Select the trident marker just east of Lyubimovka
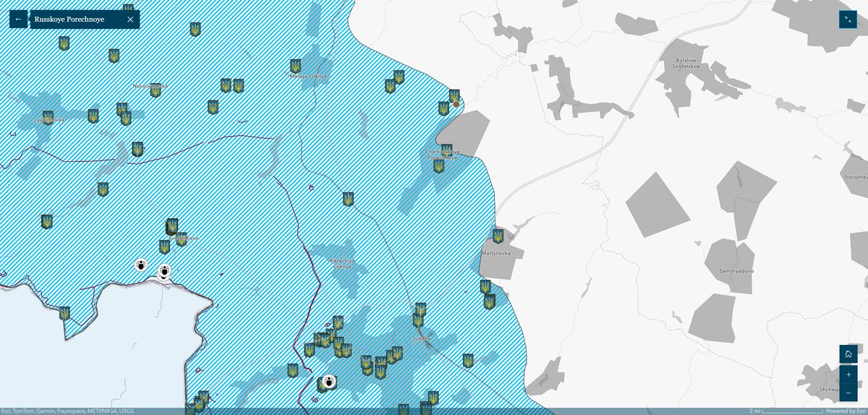Viewport: 868px width, 415px height. [93, 116]
